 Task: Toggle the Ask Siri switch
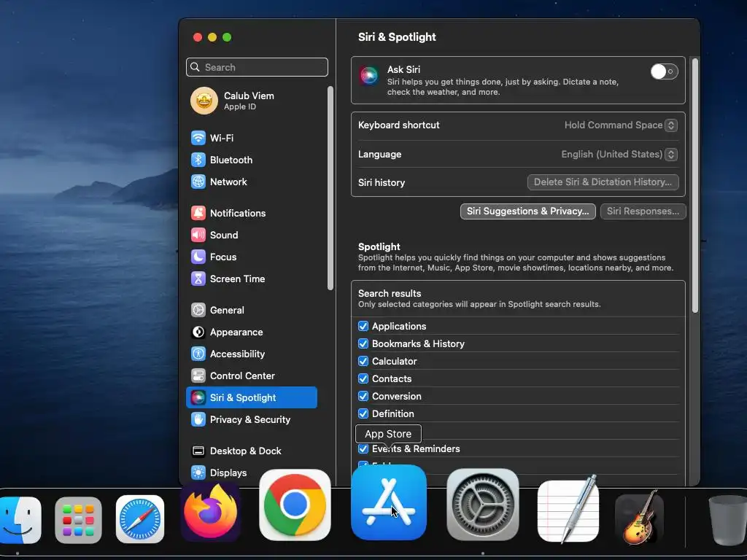[x=664, y=72]
